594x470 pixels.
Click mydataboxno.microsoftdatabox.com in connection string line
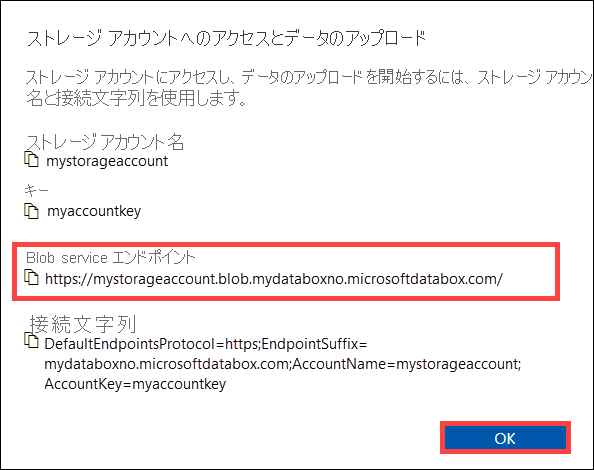(167, 364)
